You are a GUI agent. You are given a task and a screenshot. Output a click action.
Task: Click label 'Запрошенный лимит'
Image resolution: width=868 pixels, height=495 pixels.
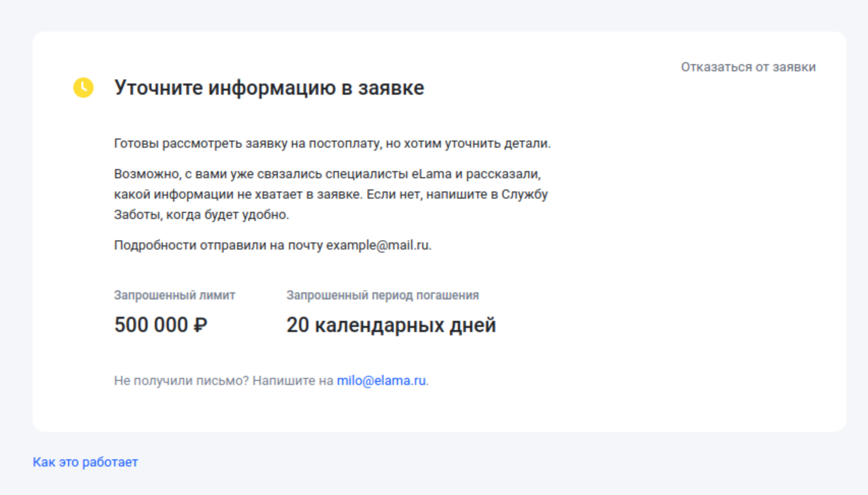(175, 295)
